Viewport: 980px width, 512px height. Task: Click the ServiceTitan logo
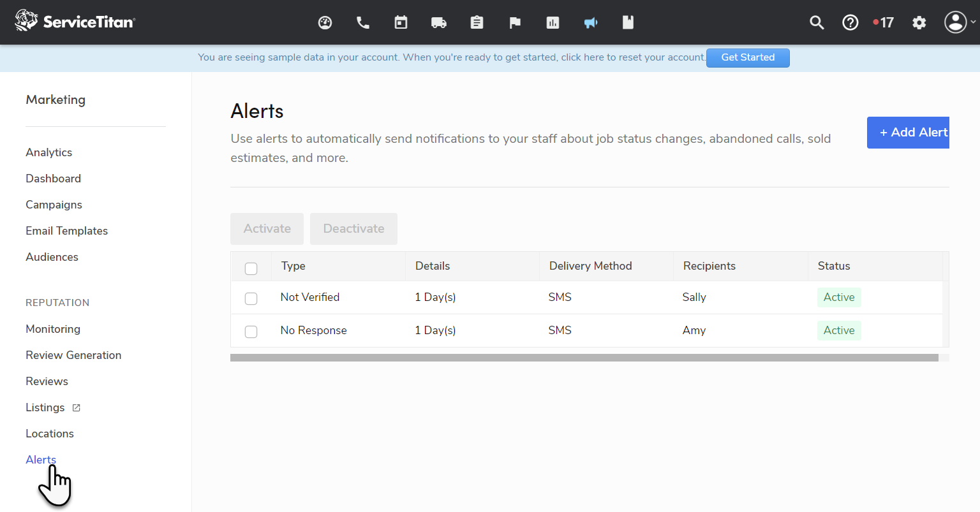75,21
